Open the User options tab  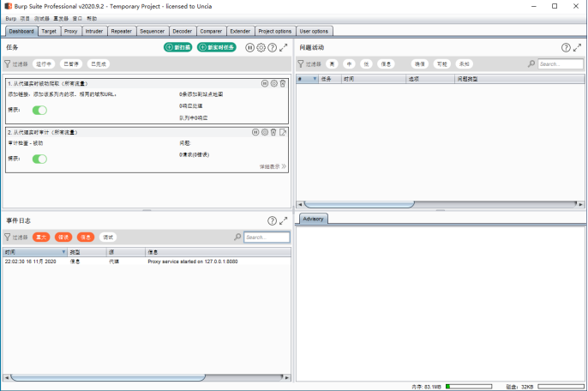pos(314,31)
